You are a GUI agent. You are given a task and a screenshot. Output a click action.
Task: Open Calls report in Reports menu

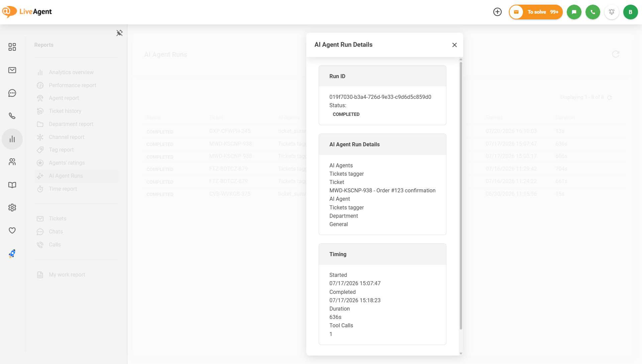(x=77, y=245)
